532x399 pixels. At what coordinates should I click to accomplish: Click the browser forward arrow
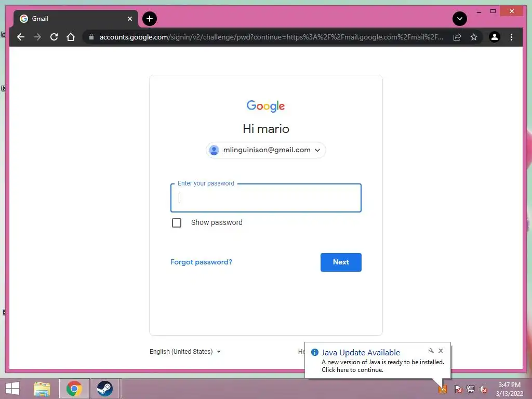(37, 37)
